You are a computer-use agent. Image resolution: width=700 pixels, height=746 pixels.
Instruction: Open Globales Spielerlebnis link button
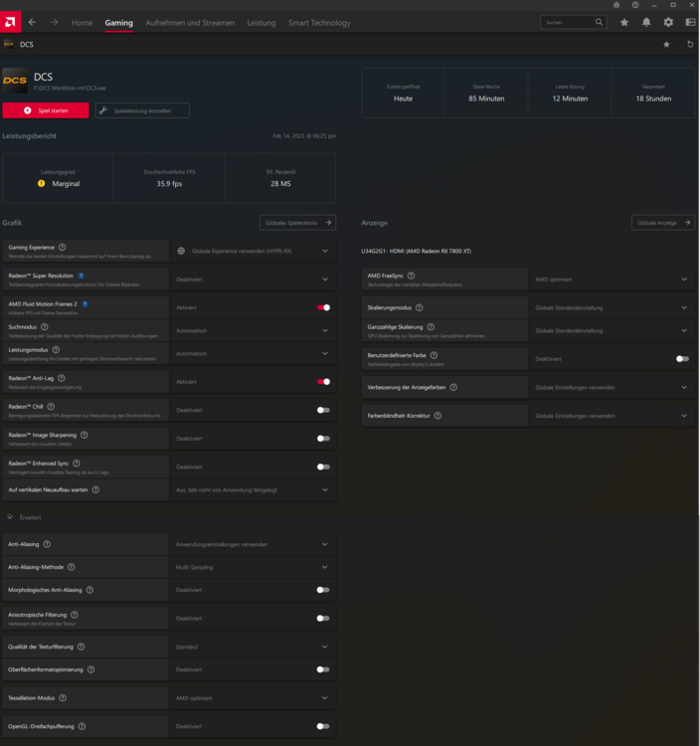tap(297, 223)
